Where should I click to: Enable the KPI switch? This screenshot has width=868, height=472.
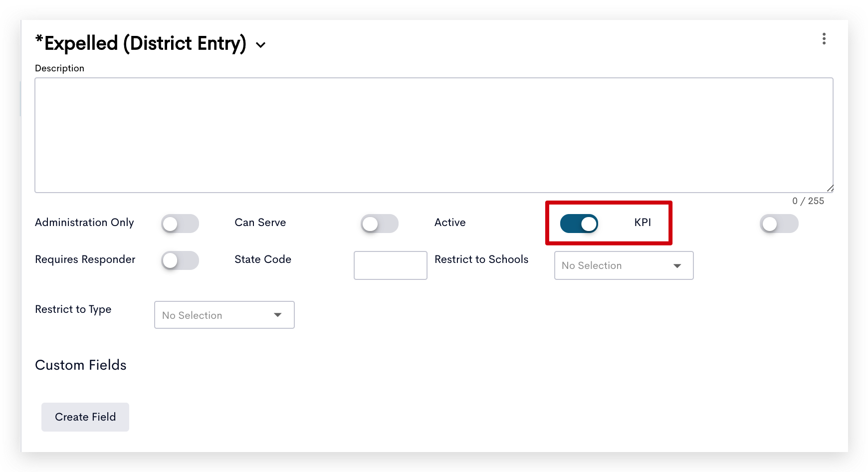[x=779, y=224]
